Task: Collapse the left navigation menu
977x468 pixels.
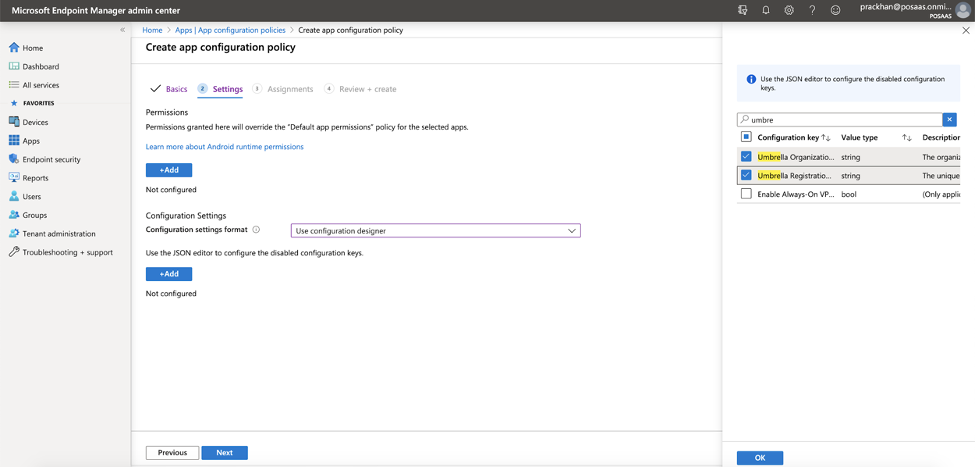Action: pos(123,30)
